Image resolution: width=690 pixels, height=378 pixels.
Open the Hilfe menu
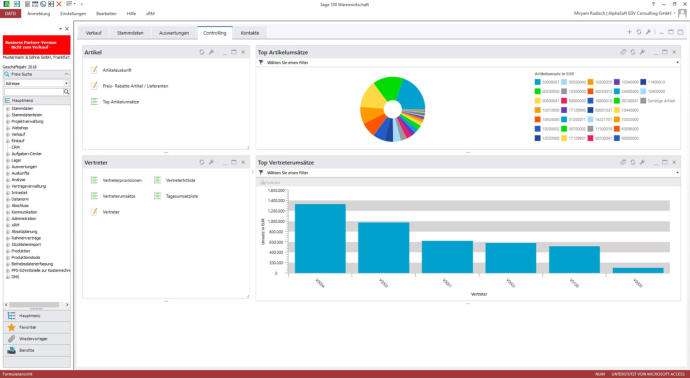[x=131, y=14]
